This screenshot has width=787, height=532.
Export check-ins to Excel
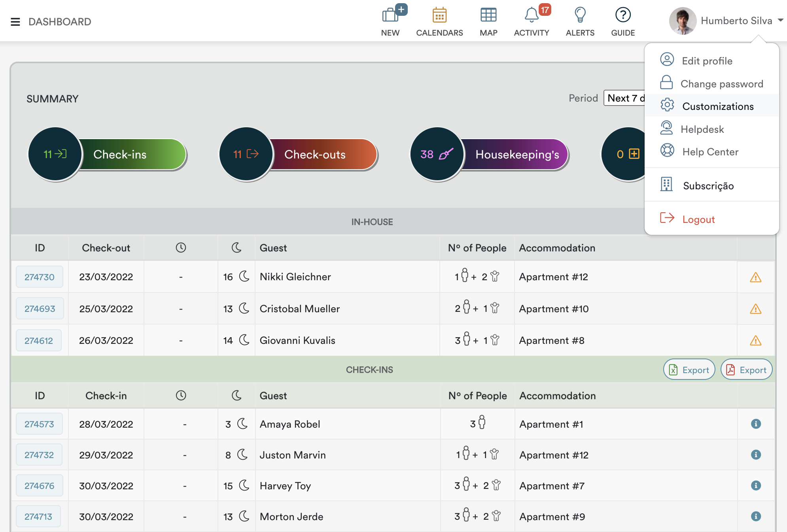pos(689,370)
